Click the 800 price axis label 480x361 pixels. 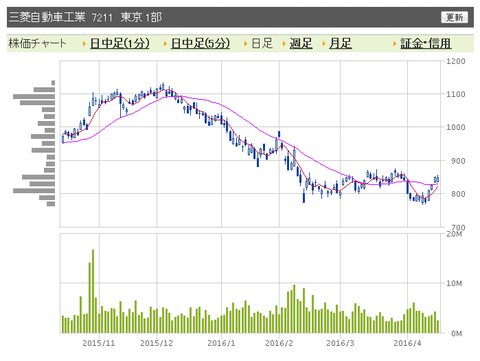(x=458, y=194)
